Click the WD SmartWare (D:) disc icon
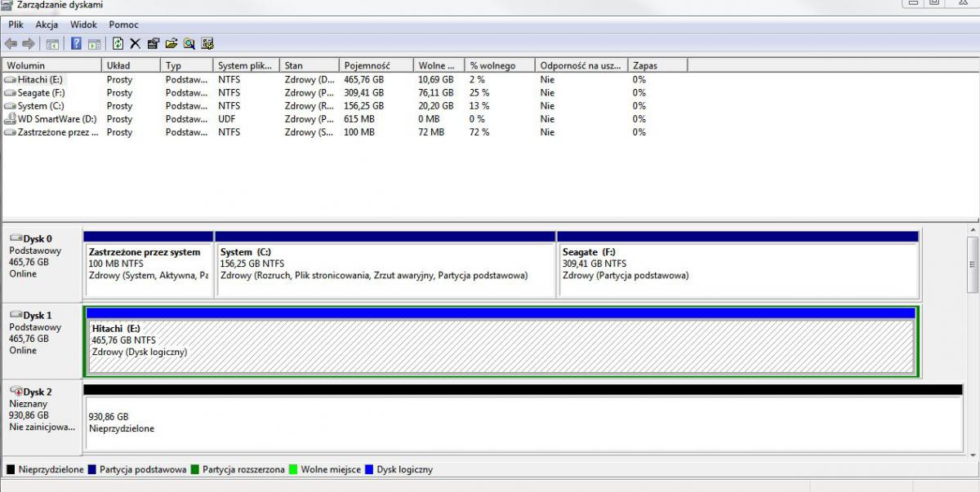 point(10,119)
